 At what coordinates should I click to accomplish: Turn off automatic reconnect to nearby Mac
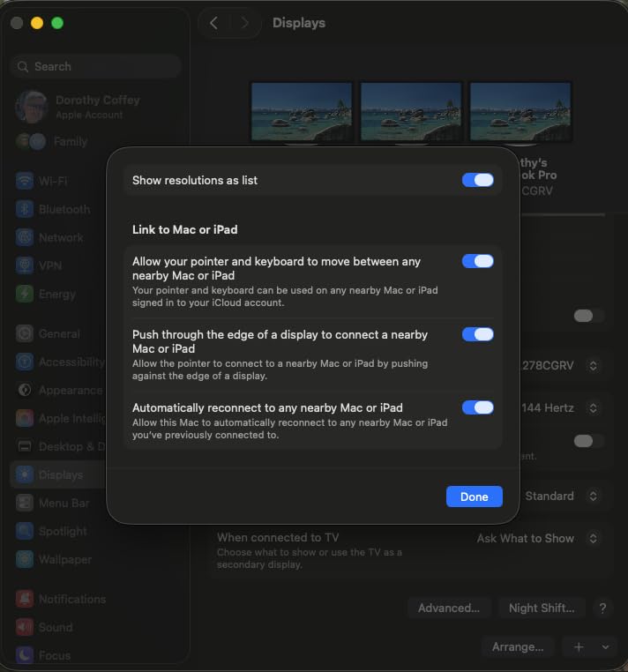477,407
